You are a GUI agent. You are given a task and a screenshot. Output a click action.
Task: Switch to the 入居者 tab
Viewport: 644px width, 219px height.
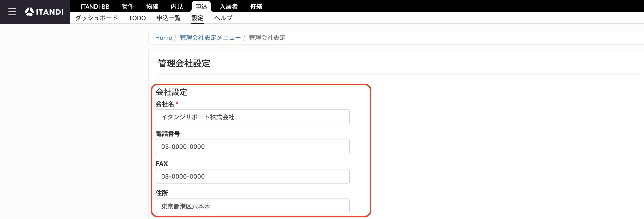pyautogui.click(x=229, y=7)
